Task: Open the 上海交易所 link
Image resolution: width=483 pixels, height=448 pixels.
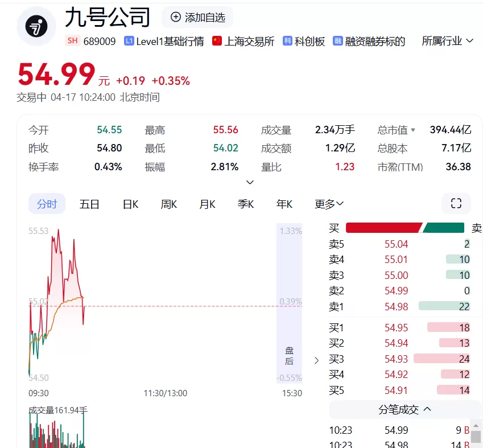Action: coord(249,41)
